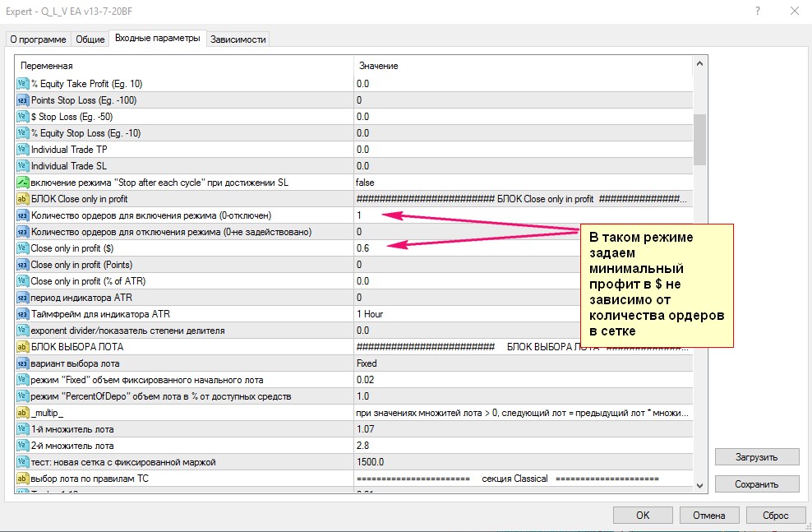Click the scrollbar up arrow
The image size is (812, 532).
point(699,63)
